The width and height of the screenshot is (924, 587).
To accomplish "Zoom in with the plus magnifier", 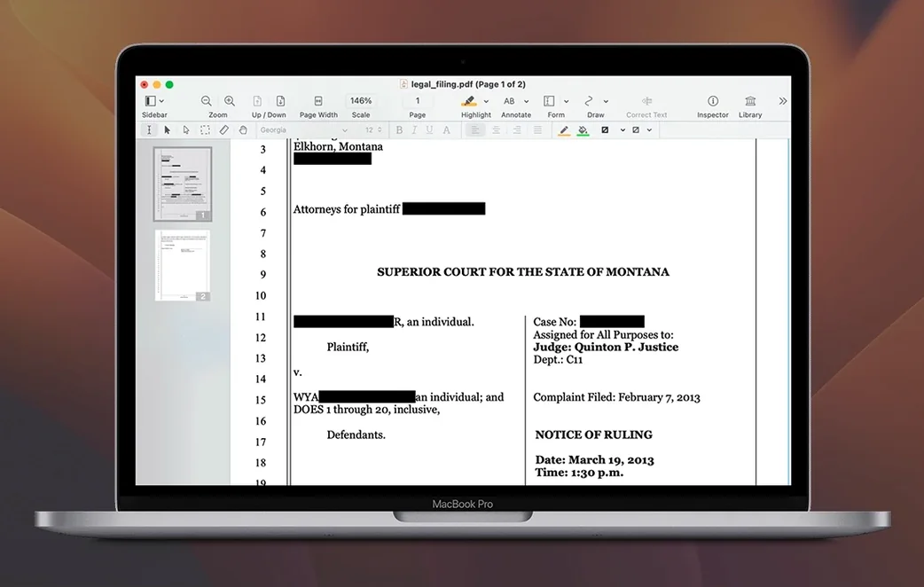I will click(230, 101).
